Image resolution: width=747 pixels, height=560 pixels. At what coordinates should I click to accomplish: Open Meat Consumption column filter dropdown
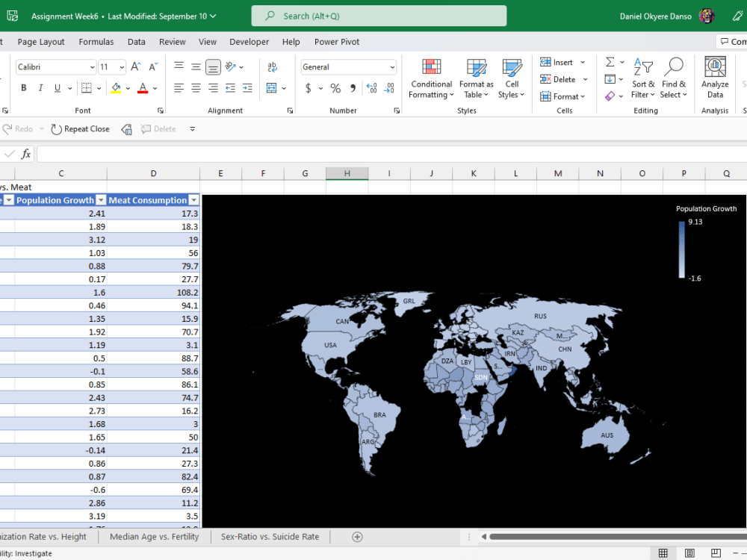(193, 200)
